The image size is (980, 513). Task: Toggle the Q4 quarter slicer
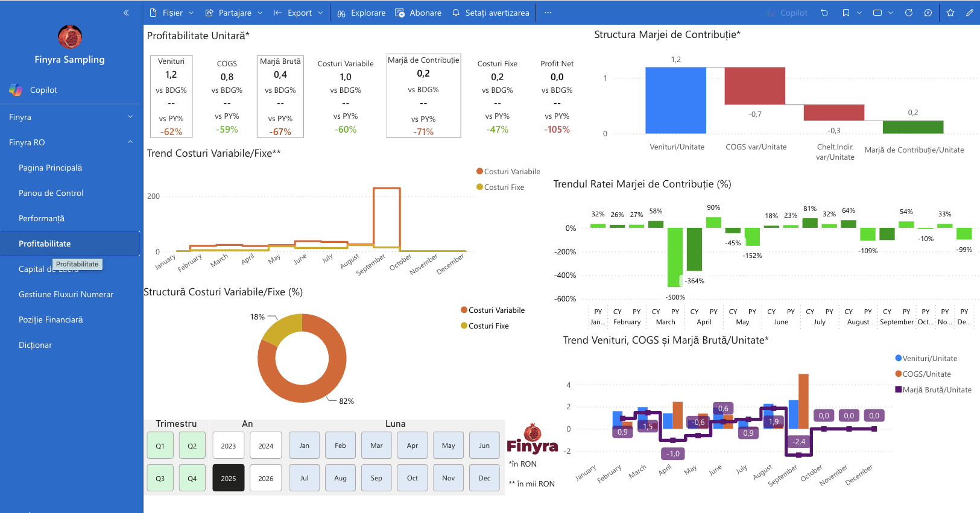pyautogui.click(x=192, y=478)
